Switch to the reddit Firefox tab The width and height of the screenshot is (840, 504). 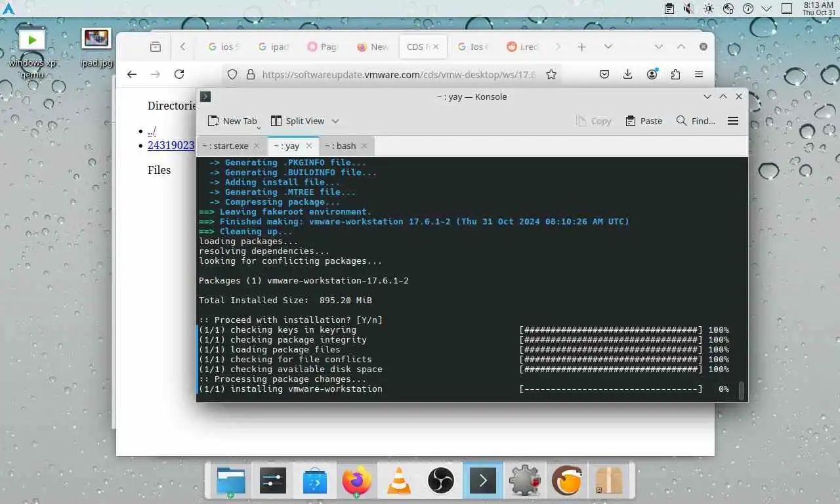[x=523, y=47]
